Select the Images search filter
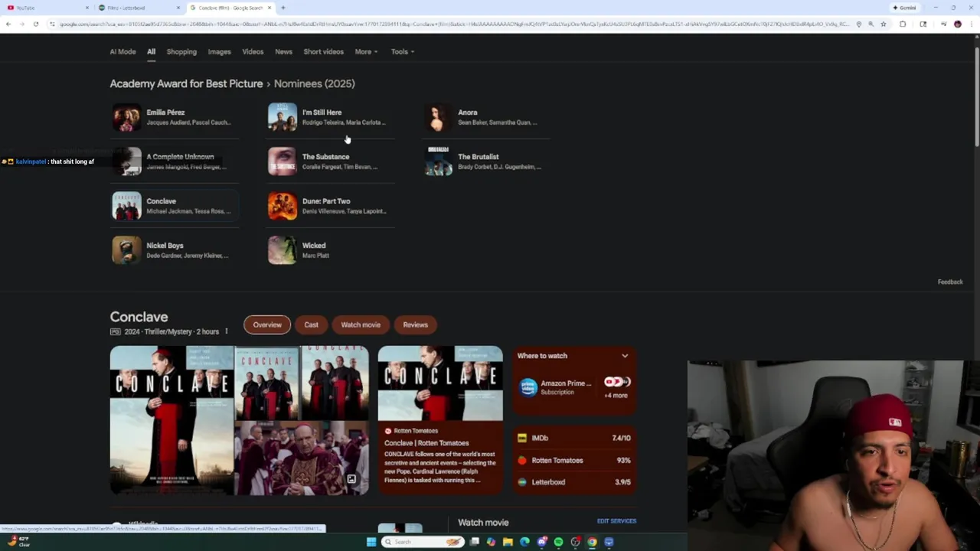980x551 pixels. coord(219,52)
